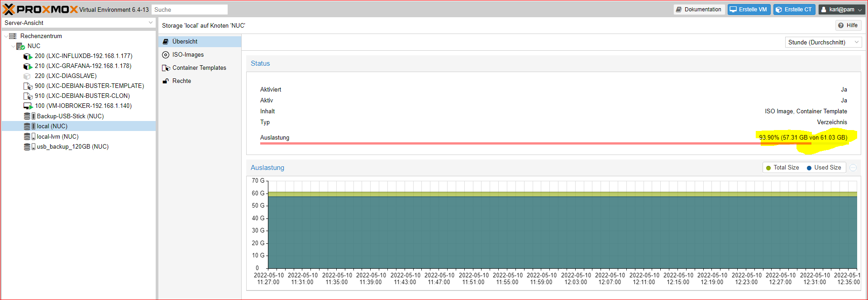
Task: Click the Status panel header
Action: point(553,63)
